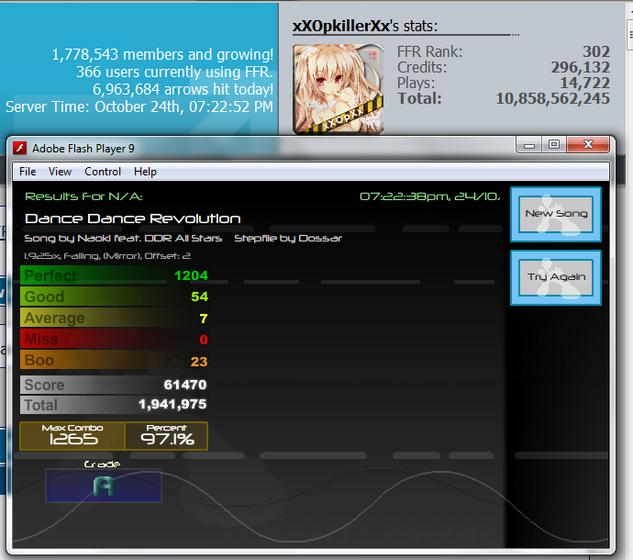This screenshot has height=560, width=633.
Task: Click the Score value 61470
Action: 185,385
